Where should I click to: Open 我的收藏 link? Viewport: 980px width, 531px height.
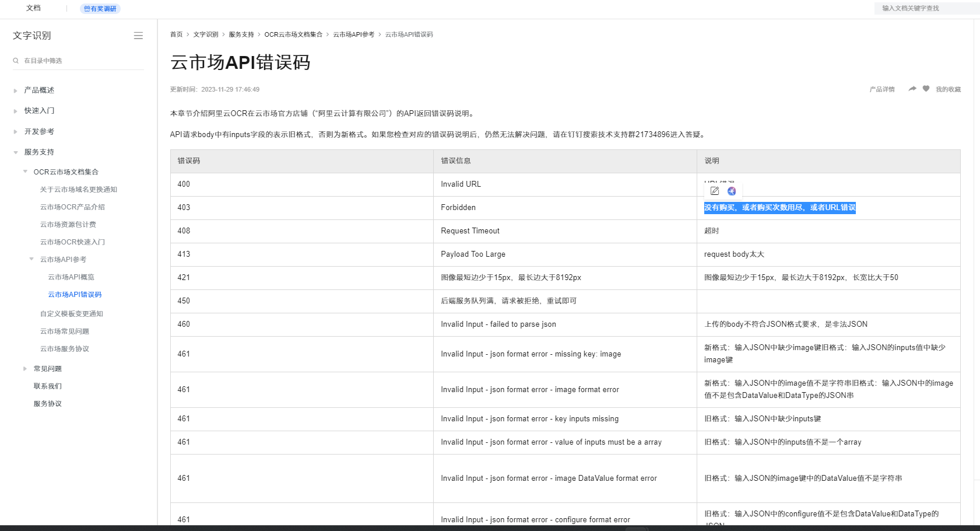point(949,89)
